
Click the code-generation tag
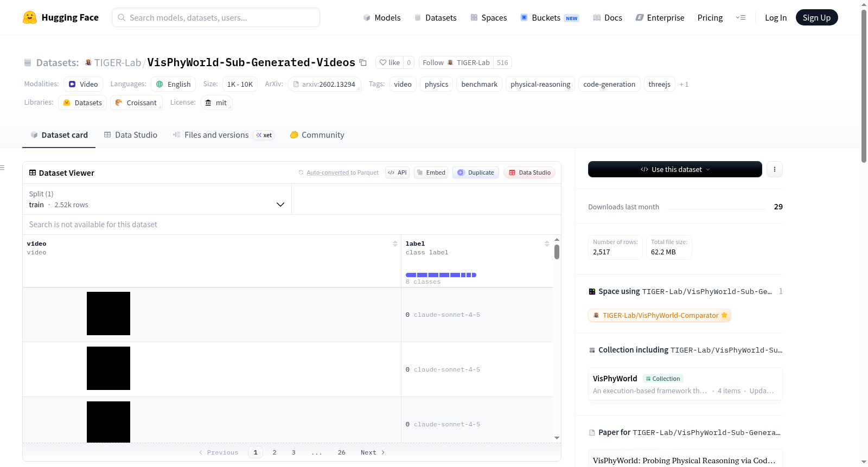(609, 84)
